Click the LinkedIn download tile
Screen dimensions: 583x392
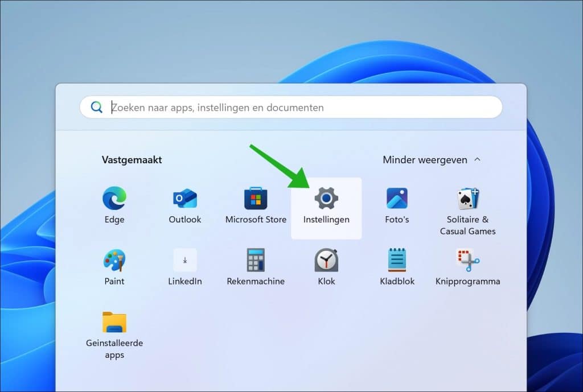[x=185, y=261]
